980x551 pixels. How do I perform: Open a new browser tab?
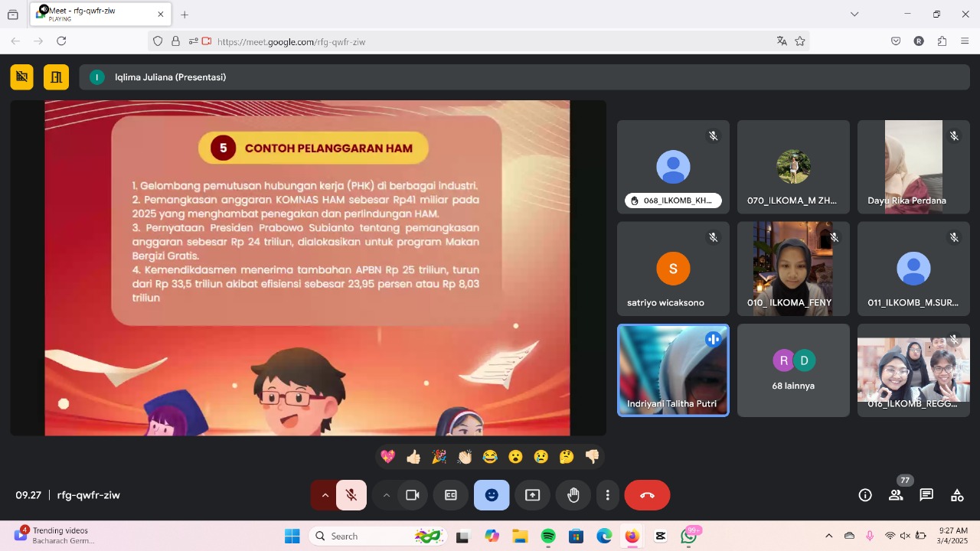click(185, 15)
